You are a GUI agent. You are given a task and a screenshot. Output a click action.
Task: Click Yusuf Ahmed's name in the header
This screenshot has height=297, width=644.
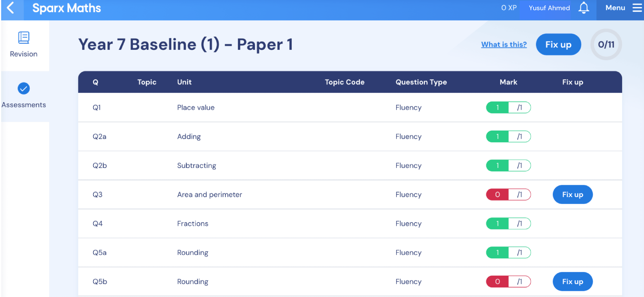[549, 8]
